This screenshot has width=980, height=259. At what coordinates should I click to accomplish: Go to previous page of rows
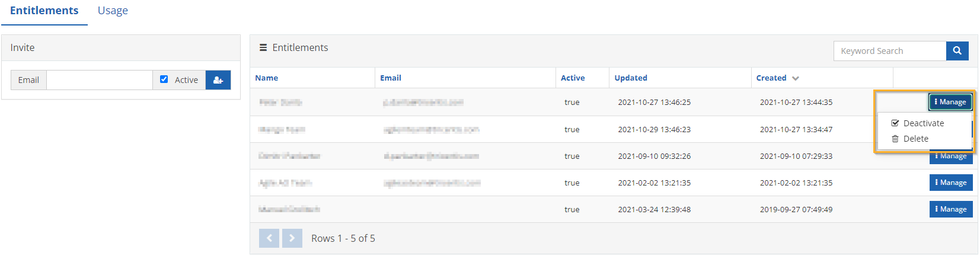(269, 238)
